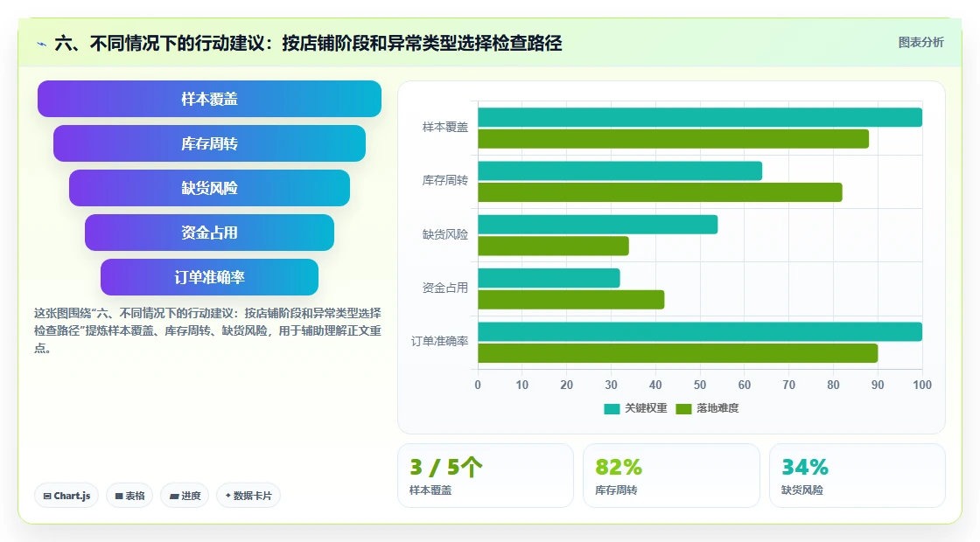The height and width of the screenshot is (542, 980).
Task: Click the 数据卡片 tag
Action: (248, 496)
